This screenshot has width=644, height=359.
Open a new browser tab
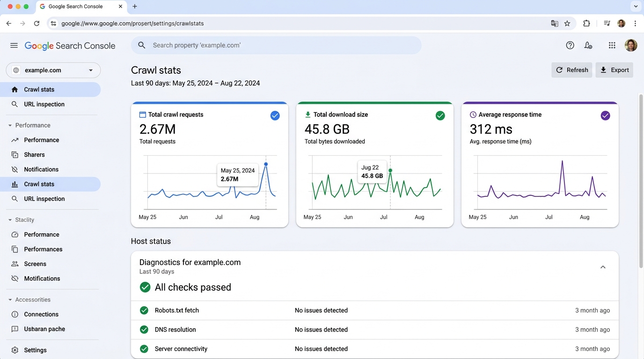tap(135, 7)
